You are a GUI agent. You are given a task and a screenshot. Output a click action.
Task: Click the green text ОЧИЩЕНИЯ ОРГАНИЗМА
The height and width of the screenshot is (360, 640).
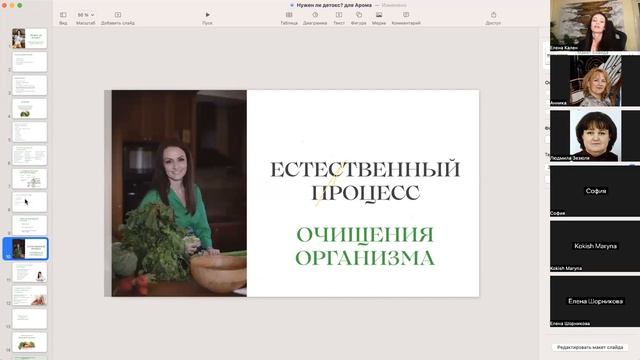(365, 246)
